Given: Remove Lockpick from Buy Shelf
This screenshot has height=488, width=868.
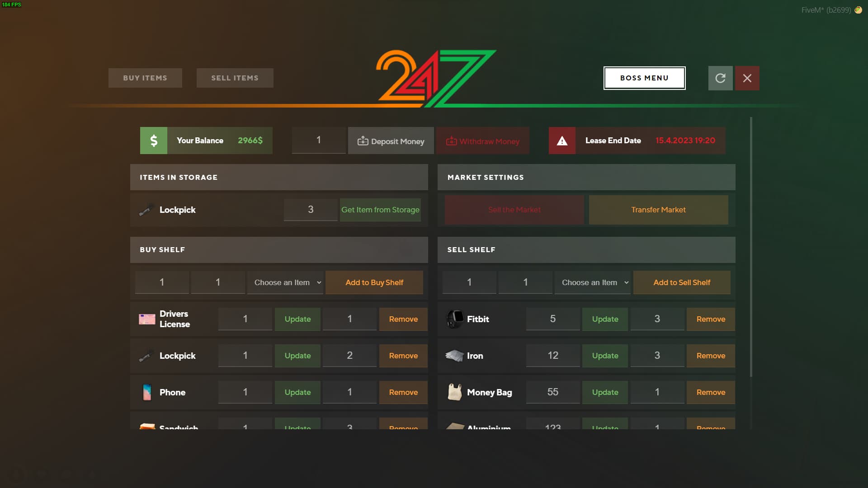Looking at the screenshot, I should pos(403,356).
